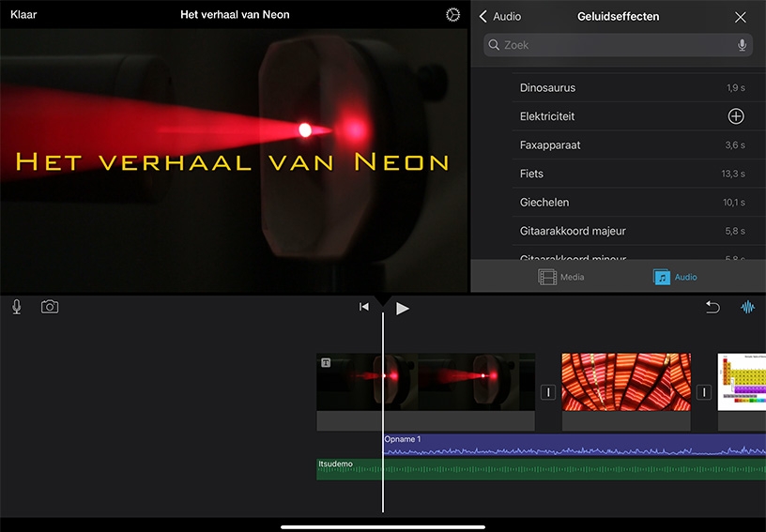Close the Geluidseffecten panel
Viewport: 766px width, 532px height.
(740, 17)
